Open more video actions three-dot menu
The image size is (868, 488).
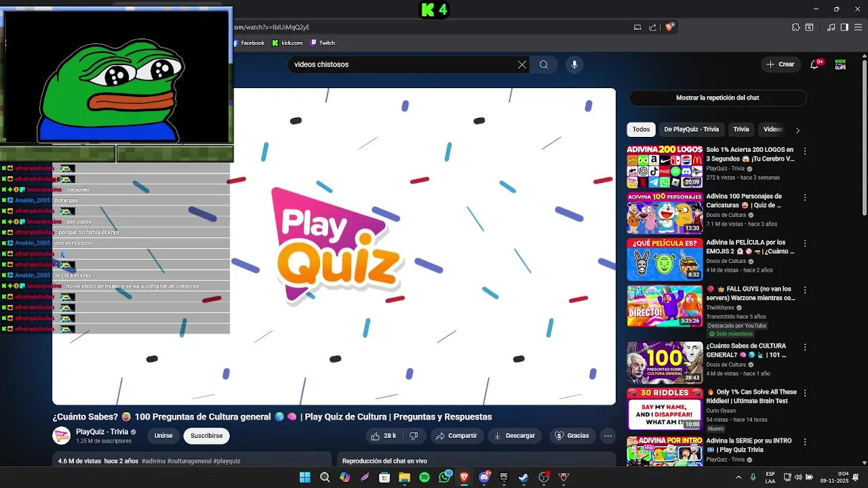(608, 436)
